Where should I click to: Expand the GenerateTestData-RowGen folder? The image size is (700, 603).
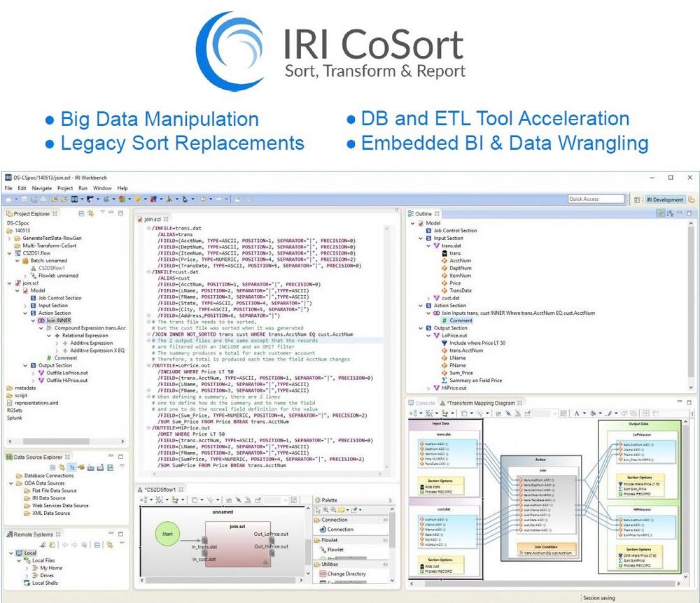pyautogui.click(x=10, y=239)
